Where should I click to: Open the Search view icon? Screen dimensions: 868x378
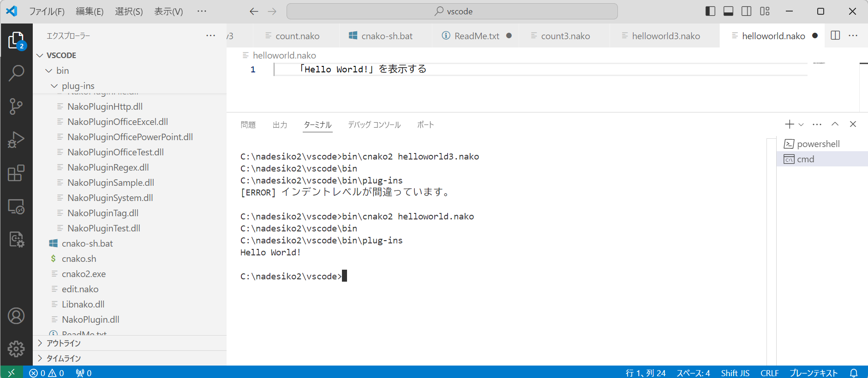tap(16, 73)
